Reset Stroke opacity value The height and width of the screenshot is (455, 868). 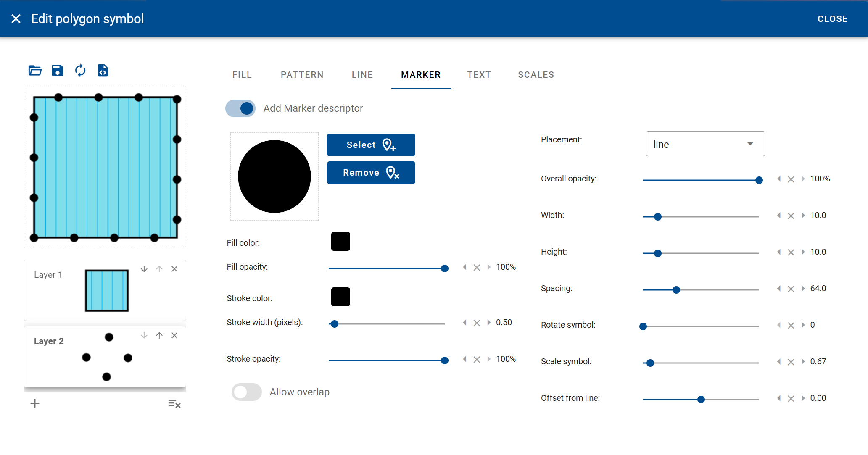(x=477, y=360)
